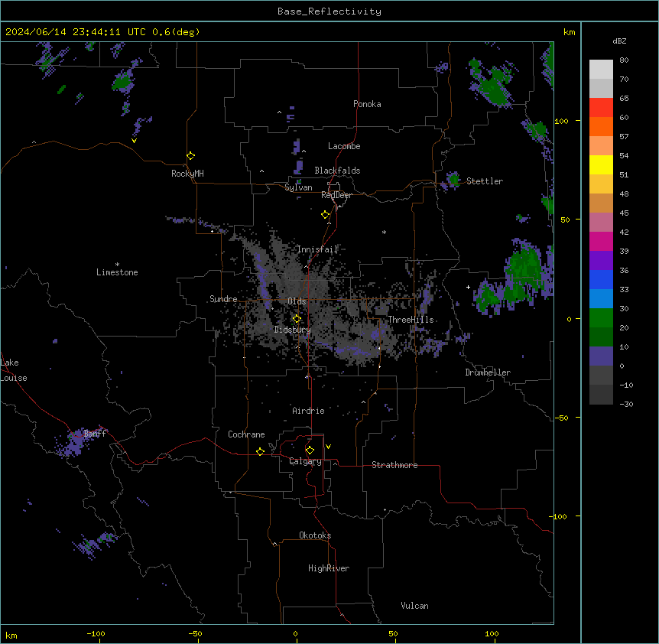659x644 pixels.
Task: Select the ThreeHills label
Action: (411, 320)
